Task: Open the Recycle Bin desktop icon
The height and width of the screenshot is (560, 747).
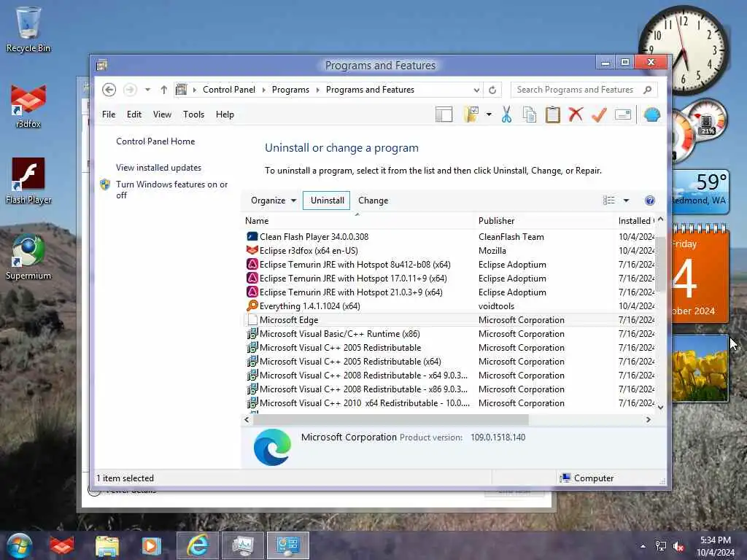Action: 28,29
